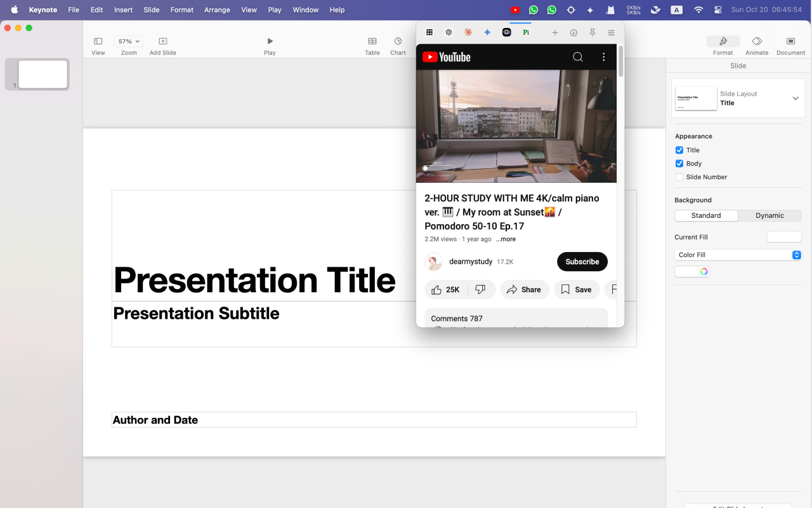Expand video description with ...more
Image resolution: width=812 pixels, height=508 pixels.
tap(506, 239)
